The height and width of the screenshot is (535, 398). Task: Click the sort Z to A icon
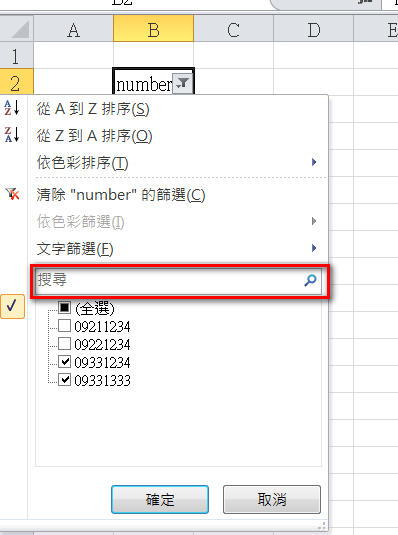12,134
